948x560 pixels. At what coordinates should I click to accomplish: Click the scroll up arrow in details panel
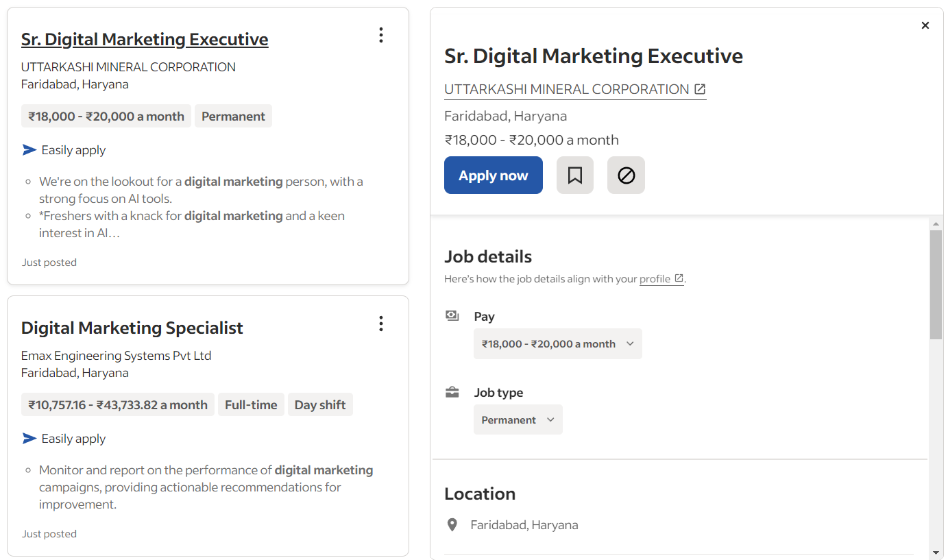tap(936, 224)
